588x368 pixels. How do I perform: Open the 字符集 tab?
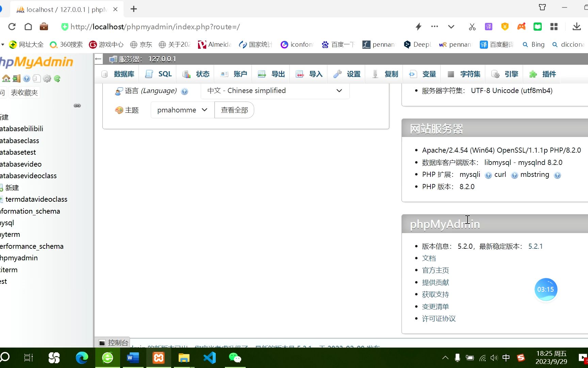click(464, 74)
